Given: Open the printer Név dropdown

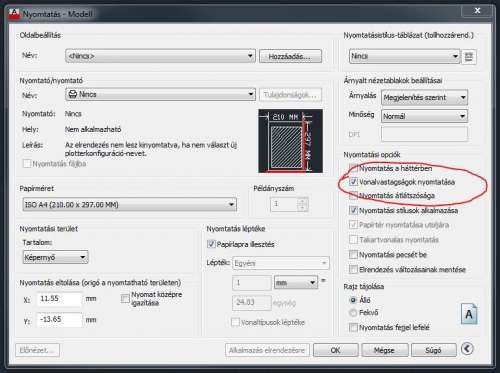Looking at the screenshot, I should (160, 95).
